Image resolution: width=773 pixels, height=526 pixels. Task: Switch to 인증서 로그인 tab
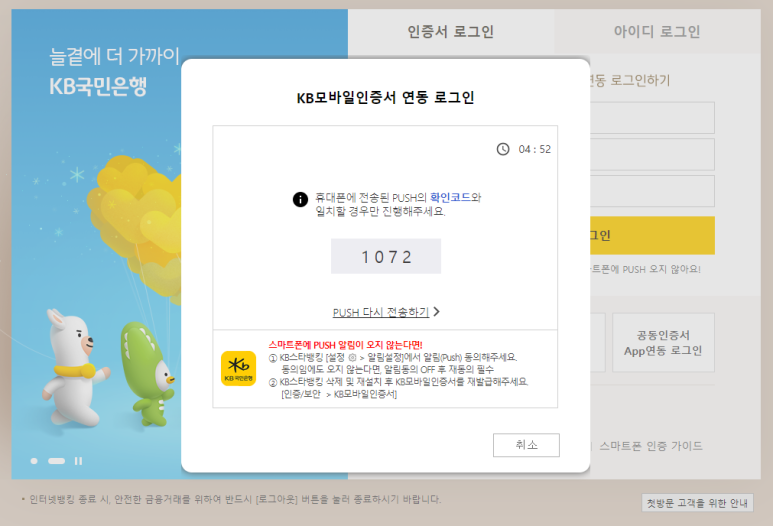(451, 31)
